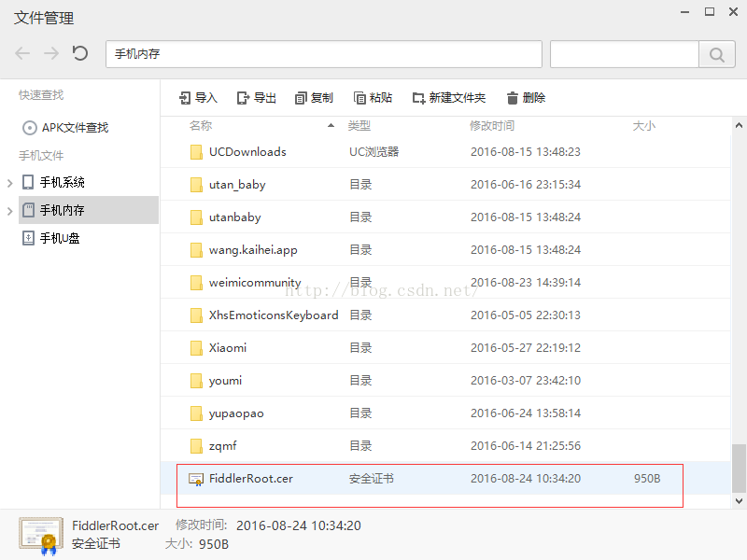Click the 导出 export toolbar button
Image resolution: width=747 pixels, height=560 pixels.
click(x=256, y=98)
